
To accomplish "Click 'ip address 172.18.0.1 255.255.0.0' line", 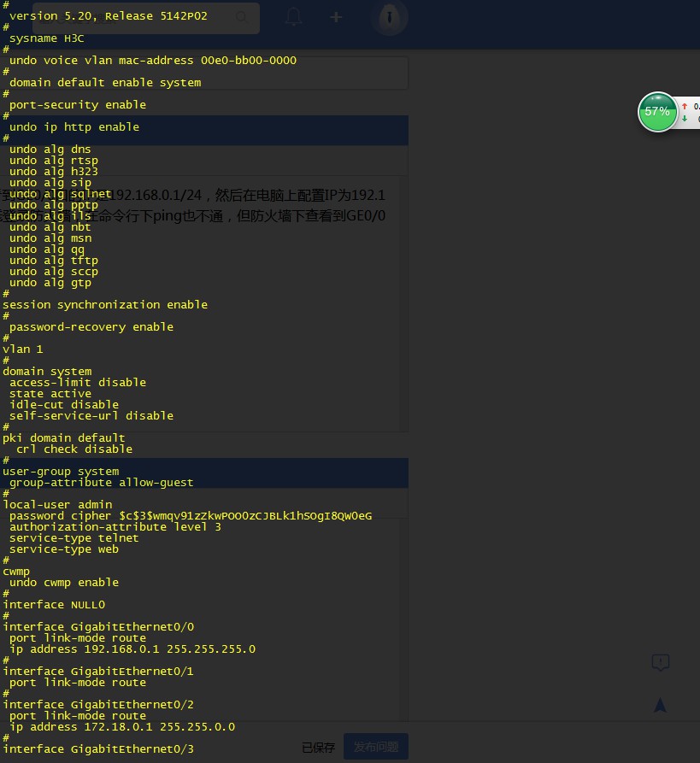I will point(122,727).
